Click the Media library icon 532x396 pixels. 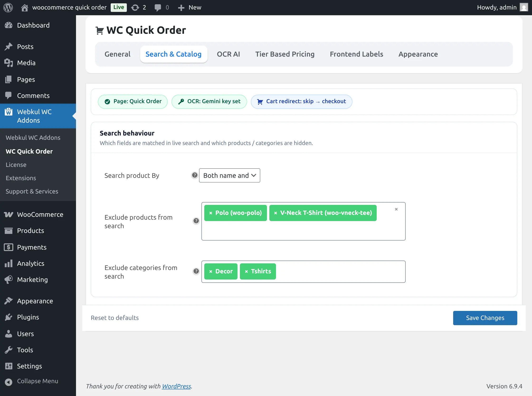(9, 63)
